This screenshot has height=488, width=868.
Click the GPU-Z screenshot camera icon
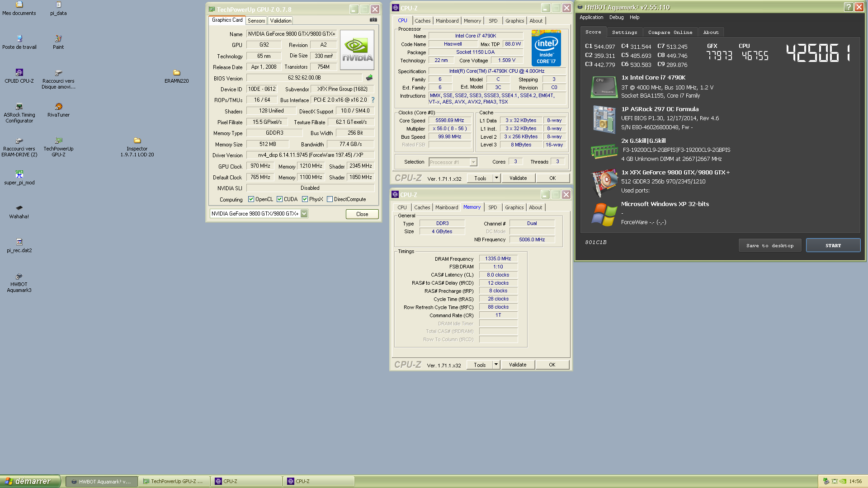[373, 20]
